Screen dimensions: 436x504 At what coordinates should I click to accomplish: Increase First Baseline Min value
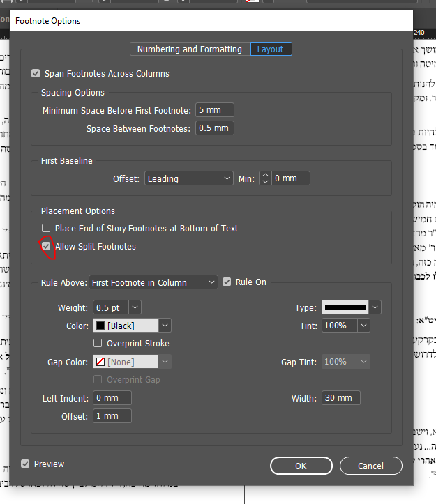point(265,175)
